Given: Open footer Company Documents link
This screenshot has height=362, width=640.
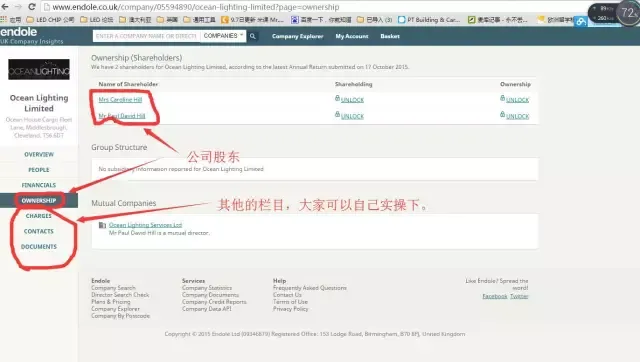Looking at the screenshot, I should [211, 295].
